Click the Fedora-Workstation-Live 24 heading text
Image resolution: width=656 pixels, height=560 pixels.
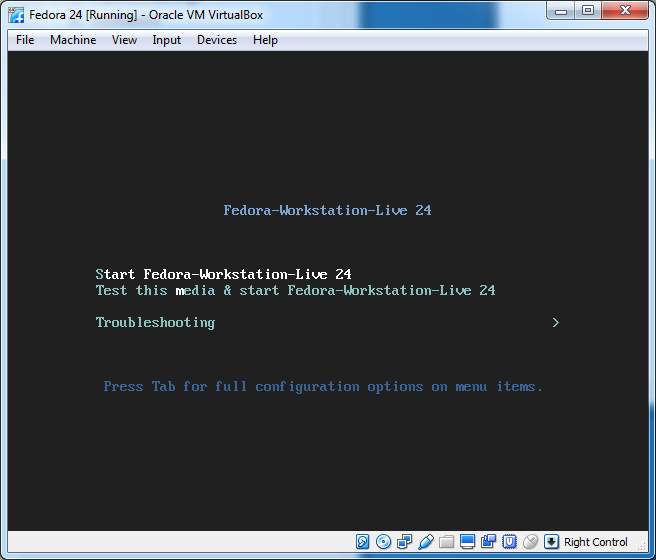point(327,210)
